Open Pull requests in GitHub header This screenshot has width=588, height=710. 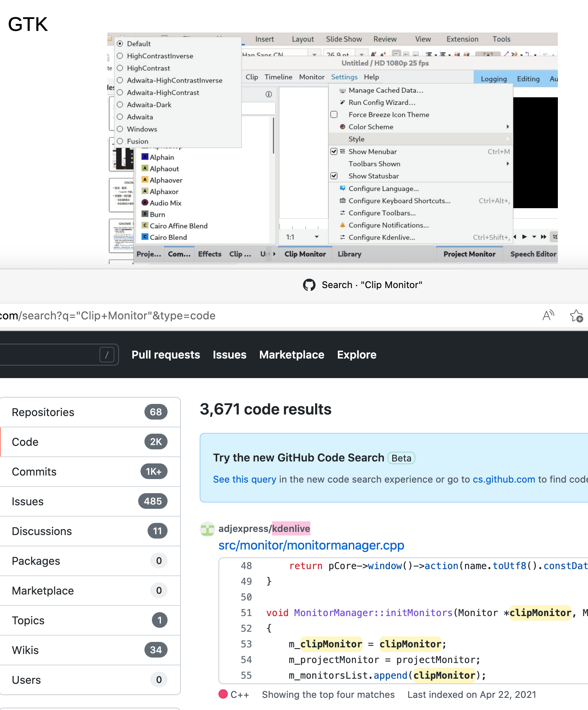[166, 355]
